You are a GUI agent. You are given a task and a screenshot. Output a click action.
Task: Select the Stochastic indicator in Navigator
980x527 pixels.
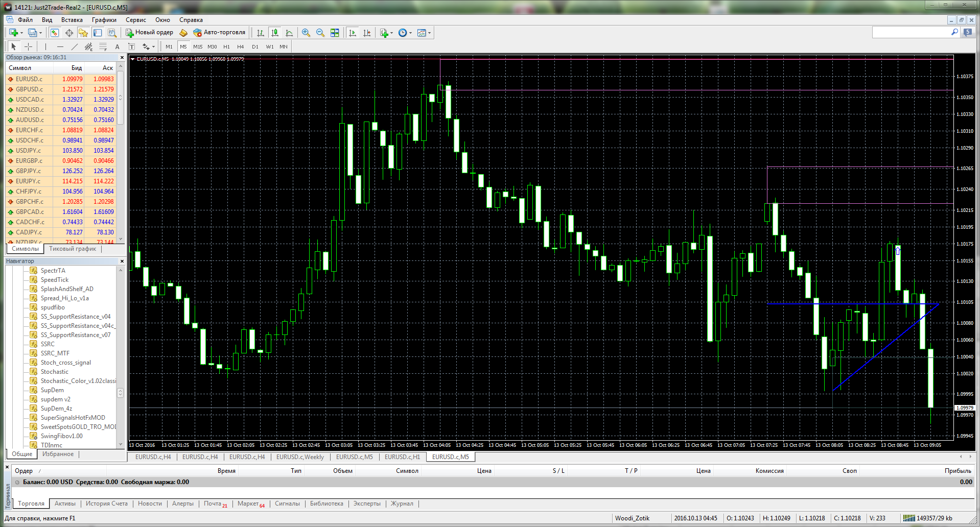click(x=54, y=372)
